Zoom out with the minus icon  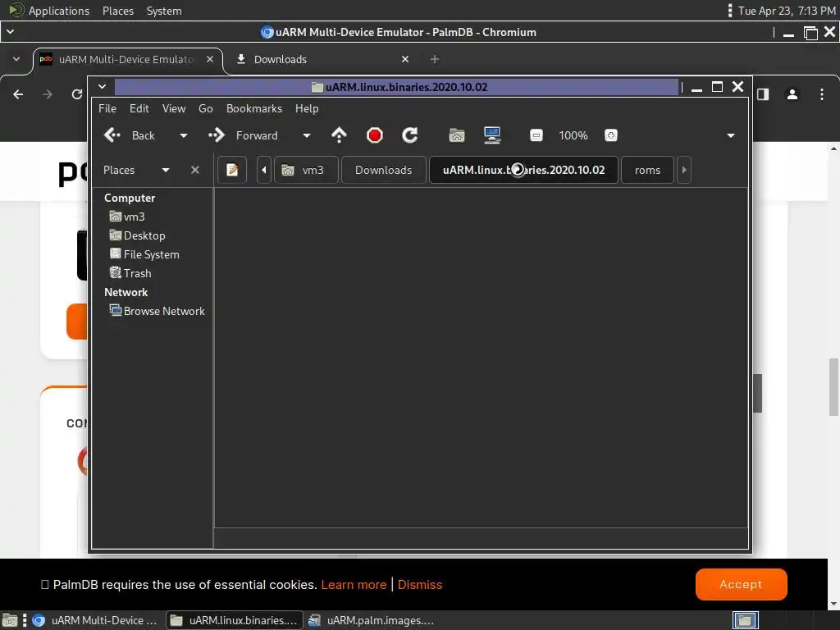point(536,135)
